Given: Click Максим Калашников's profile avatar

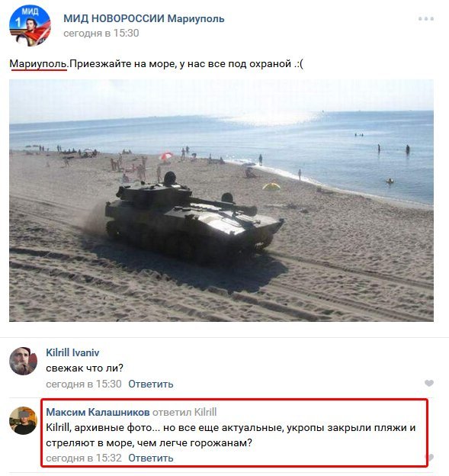Looking at the screenshot, I should point(24,420).
